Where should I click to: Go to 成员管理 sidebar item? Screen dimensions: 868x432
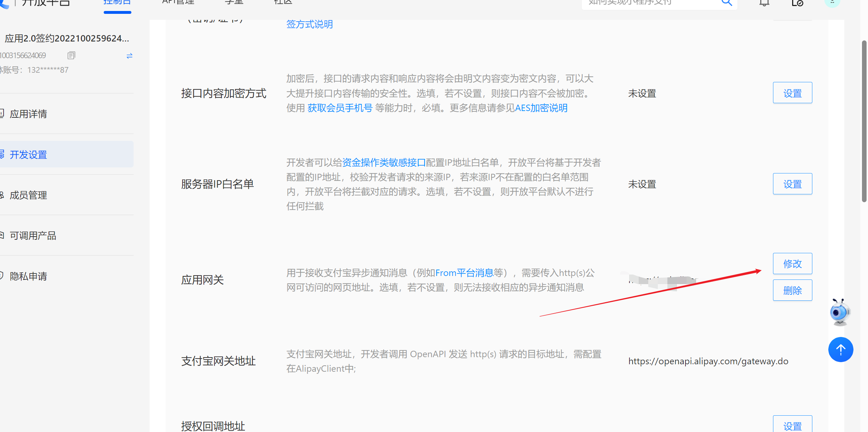28,195
